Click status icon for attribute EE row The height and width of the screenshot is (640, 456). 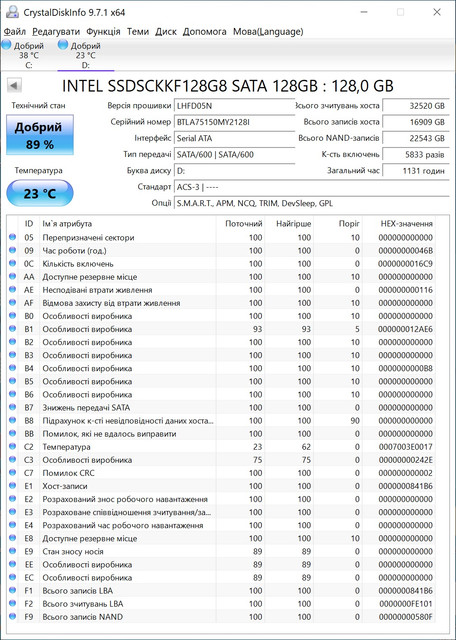(13, 564)
